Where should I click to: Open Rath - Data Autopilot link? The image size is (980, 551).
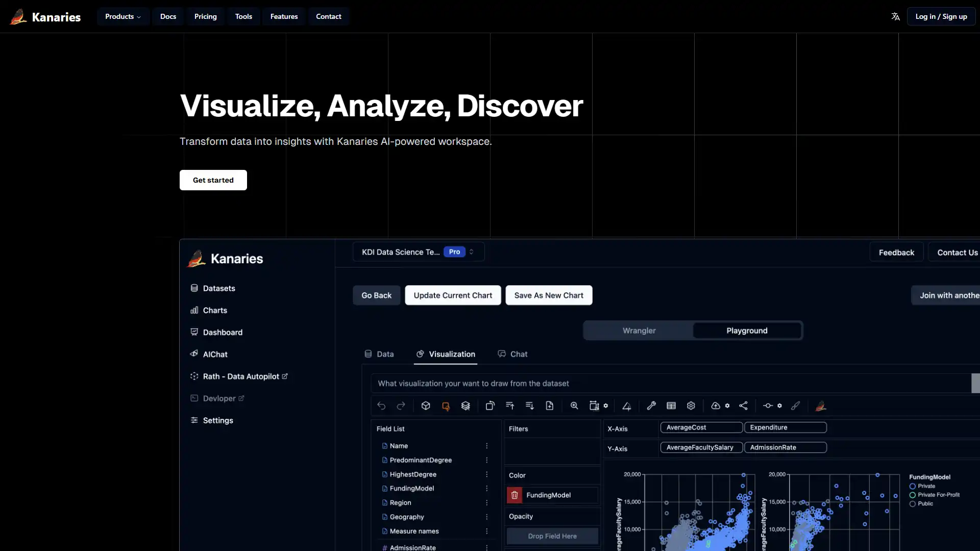tap(239, 377)
